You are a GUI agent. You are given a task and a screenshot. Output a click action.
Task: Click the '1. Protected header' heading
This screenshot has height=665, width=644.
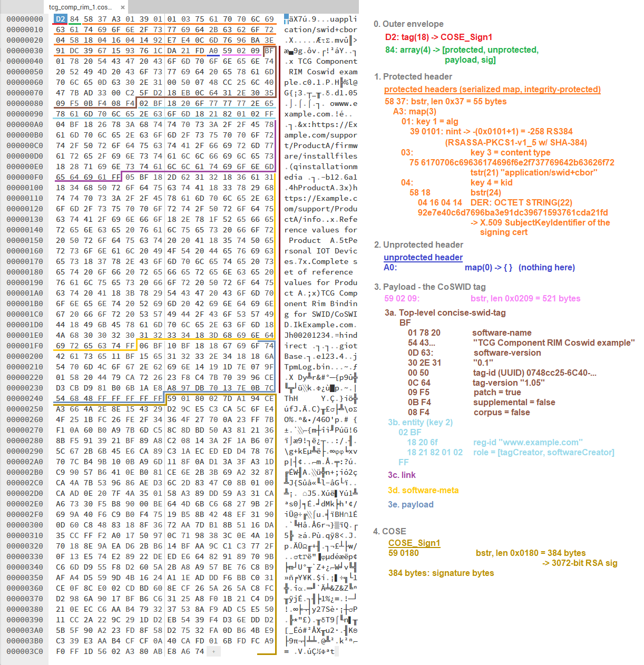413,76
